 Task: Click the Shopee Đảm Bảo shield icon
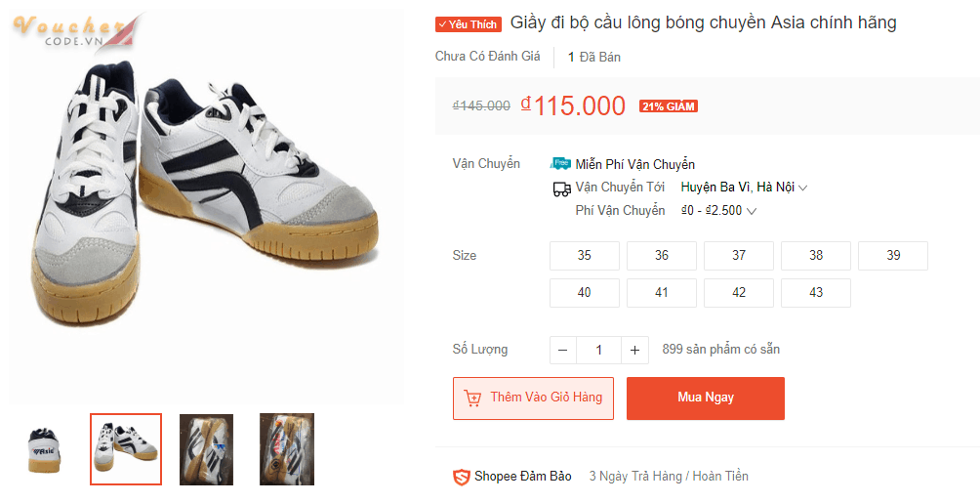[x=462, y=477]
